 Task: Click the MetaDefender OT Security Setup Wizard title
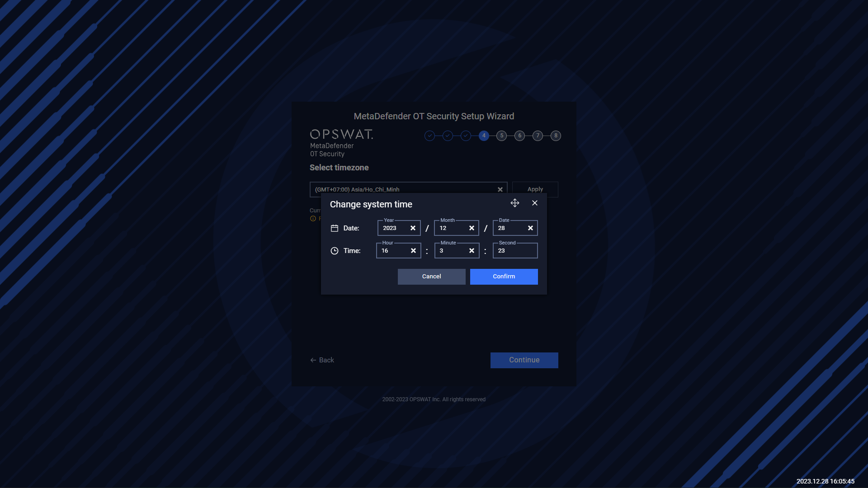(434, 116)
